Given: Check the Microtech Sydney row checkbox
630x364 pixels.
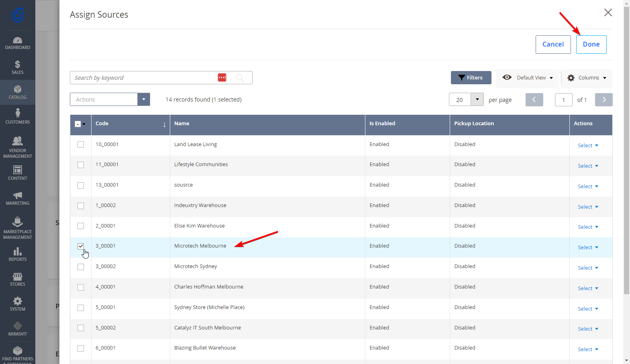Looking at the screenshot, I should click(x=81, y=267).
